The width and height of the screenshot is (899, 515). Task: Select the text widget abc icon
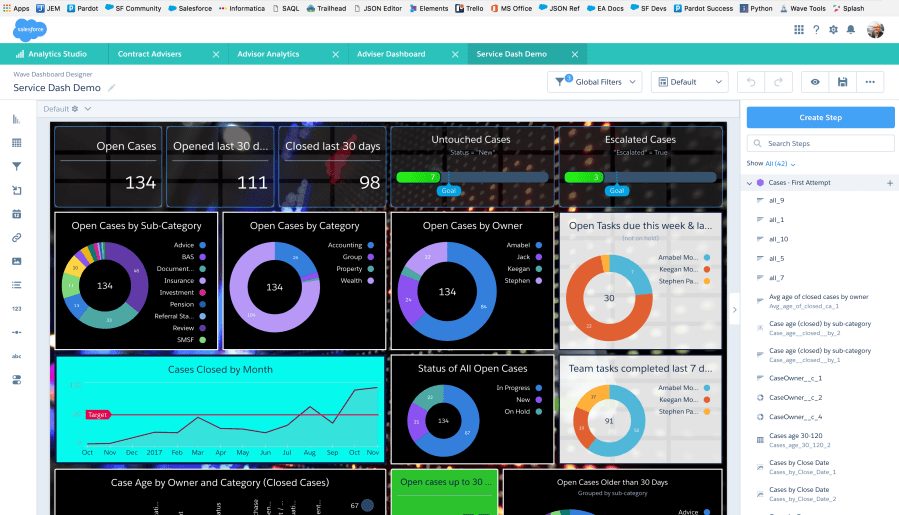[17, 356]
